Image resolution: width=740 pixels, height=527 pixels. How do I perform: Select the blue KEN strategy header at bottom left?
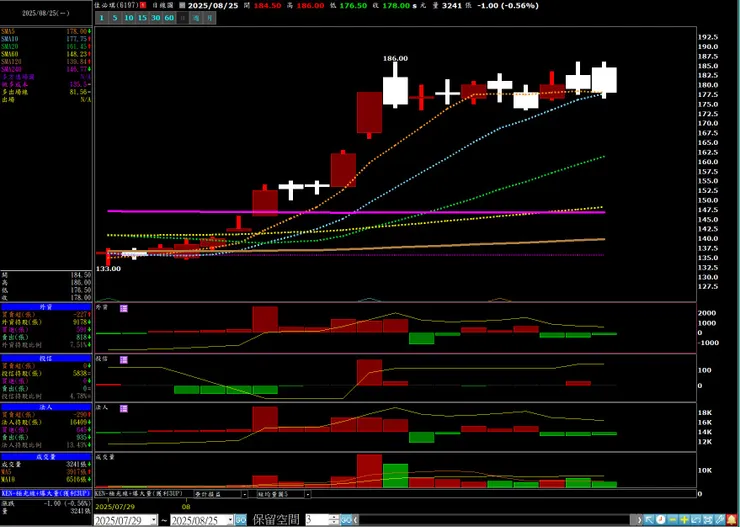(46, 493)
